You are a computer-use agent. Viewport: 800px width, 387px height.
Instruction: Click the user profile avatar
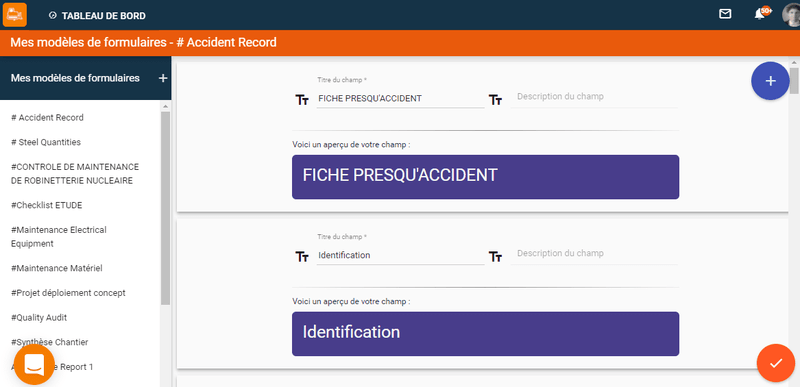(791, 15)
